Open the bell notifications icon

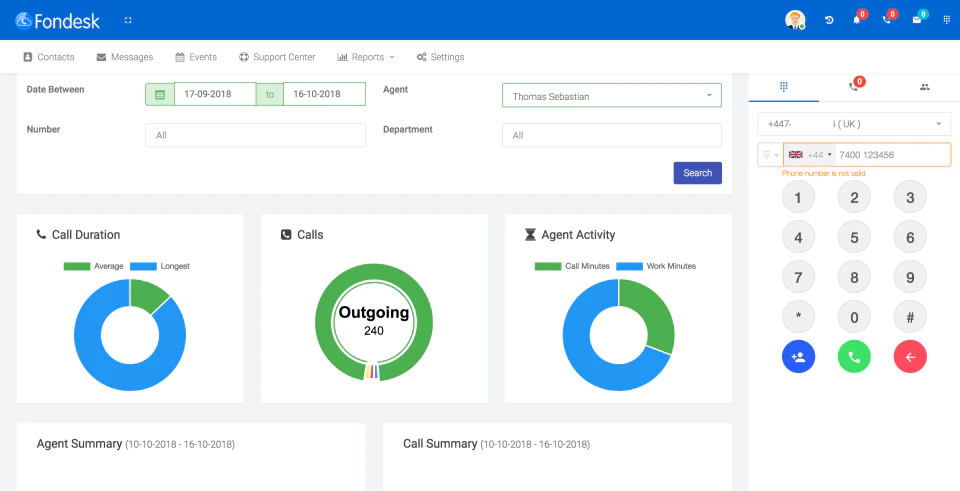pos(857,20)
